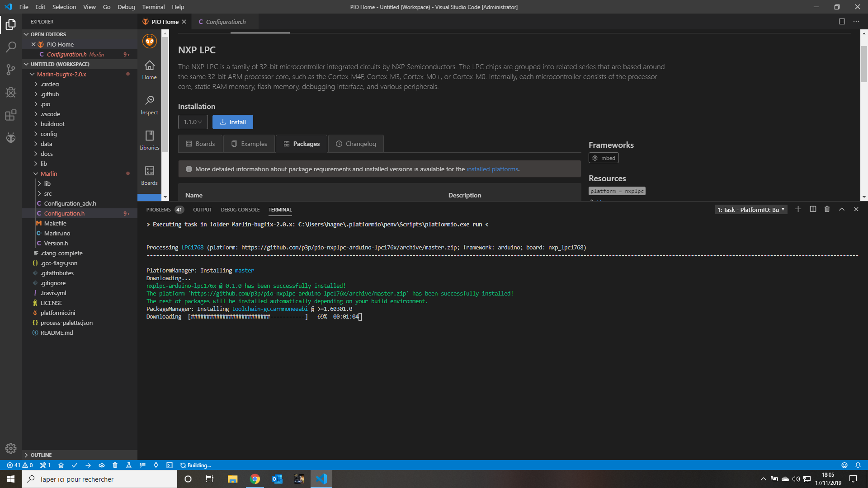The width and height of the screenshot is (868, 488).
Task: Click the PlatformIO Build checkmark in status bar
Action: (75, 465)
